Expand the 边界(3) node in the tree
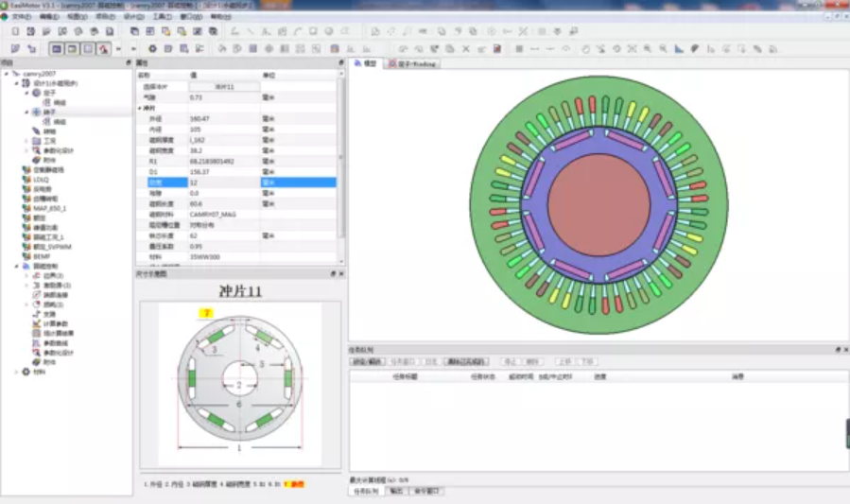Viewport: 850px width, 504px height. 26,276
